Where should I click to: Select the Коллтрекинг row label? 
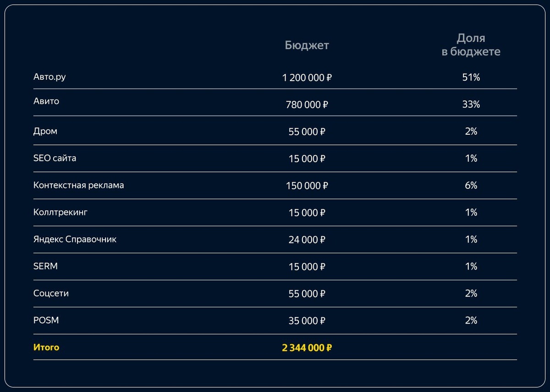(x=60, y=212)
